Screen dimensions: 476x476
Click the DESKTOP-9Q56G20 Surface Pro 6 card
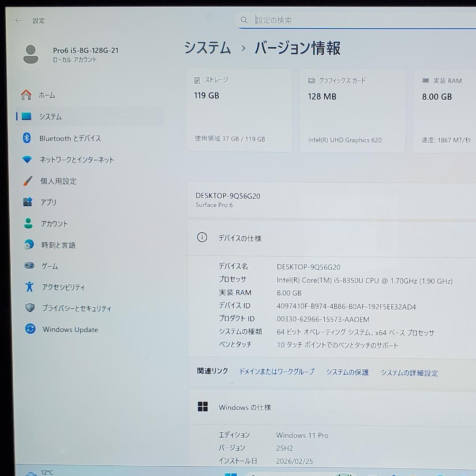tap(332, 200)
